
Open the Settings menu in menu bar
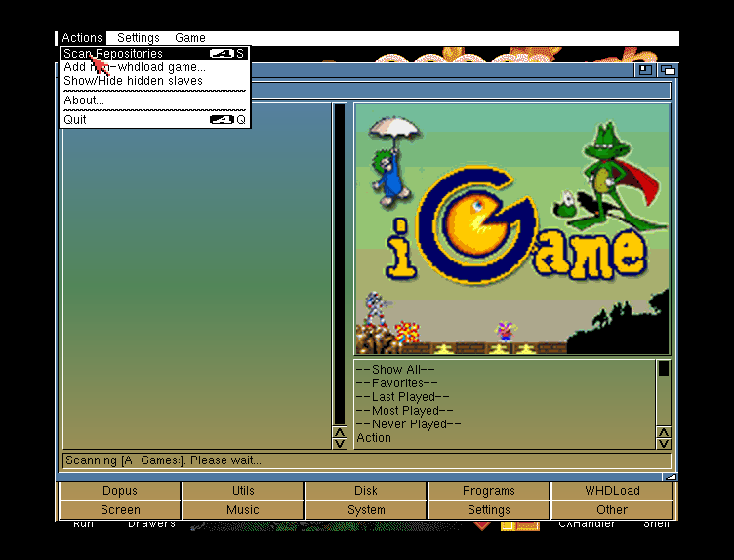coord(138,38)
